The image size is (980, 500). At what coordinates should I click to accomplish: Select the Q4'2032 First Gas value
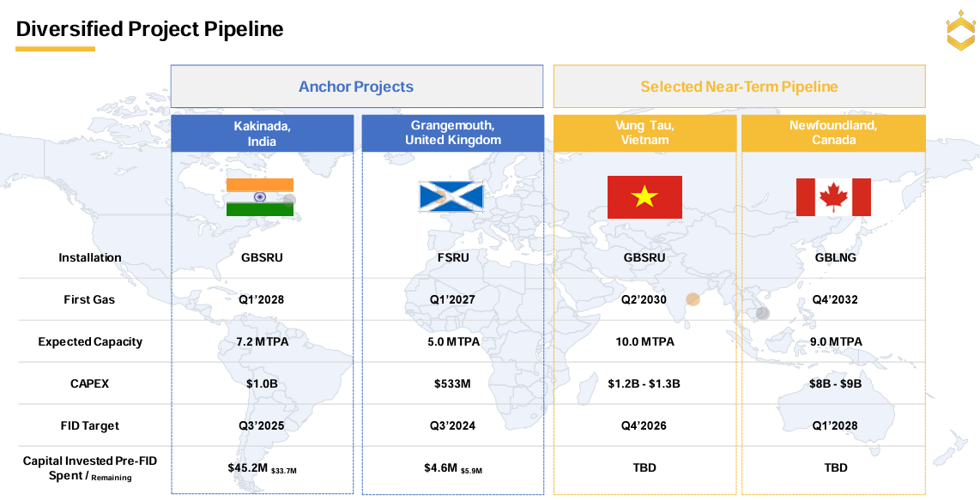836,299
